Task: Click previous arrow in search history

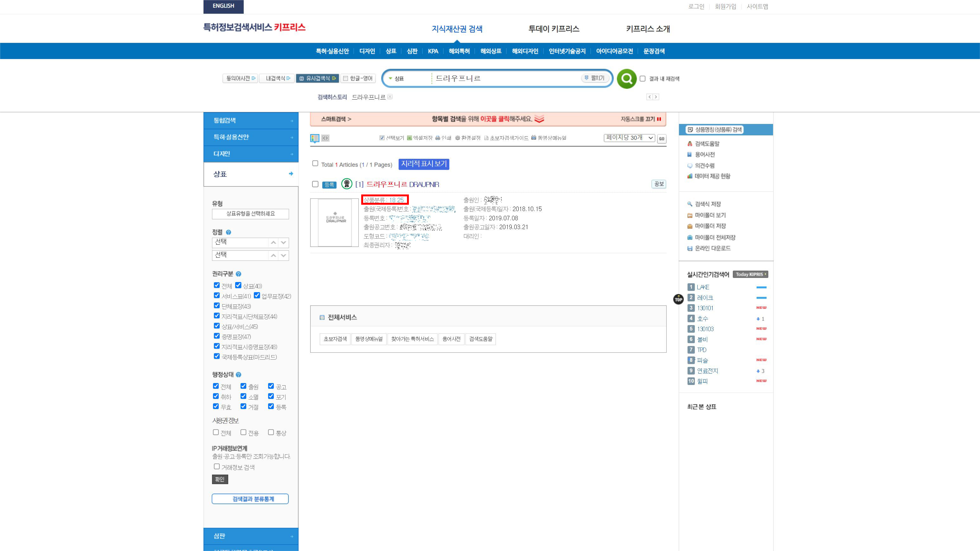Action: coord(650,97)
